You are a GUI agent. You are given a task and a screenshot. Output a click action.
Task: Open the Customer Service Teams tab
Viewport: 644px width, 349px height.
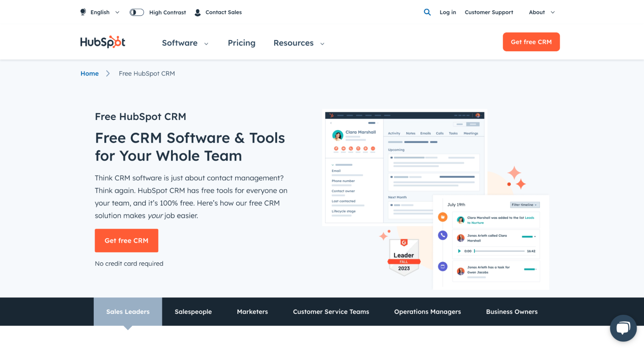[x=331, y=312]
